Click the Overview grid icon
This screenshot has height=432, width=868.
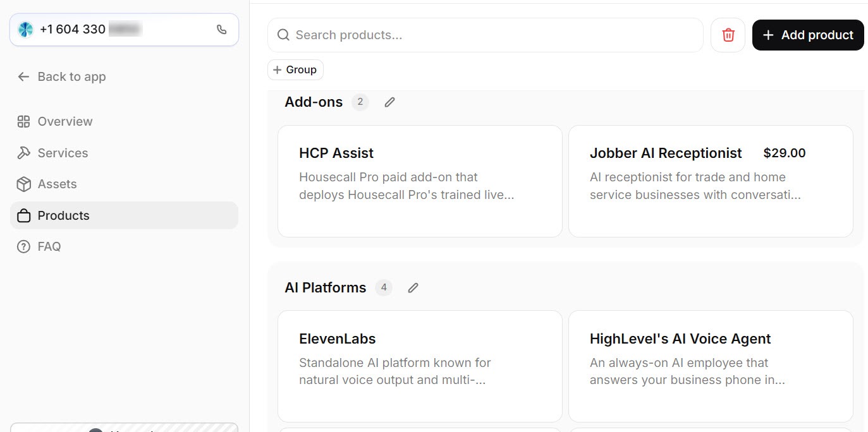point(23,121)
